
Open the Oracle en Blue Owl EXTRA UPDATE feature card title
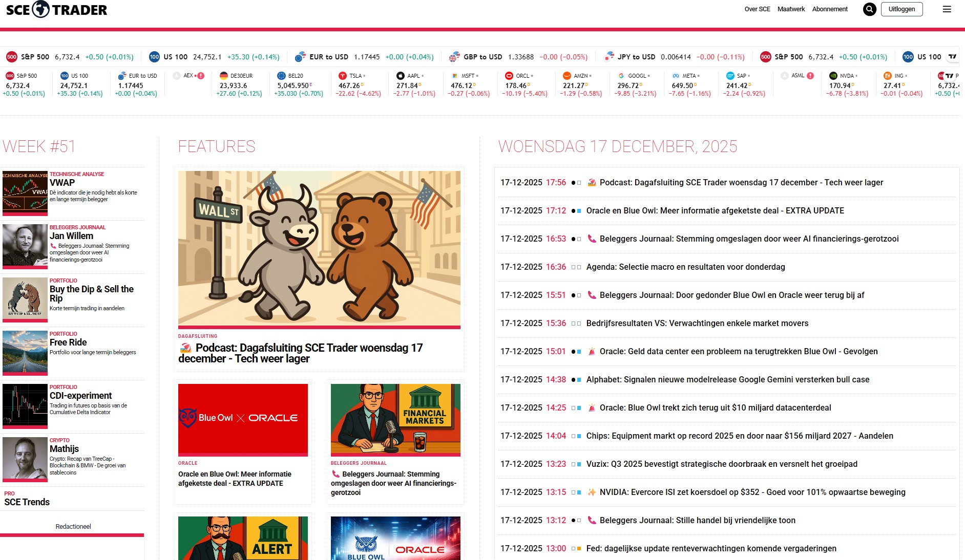tap(235, 479)
